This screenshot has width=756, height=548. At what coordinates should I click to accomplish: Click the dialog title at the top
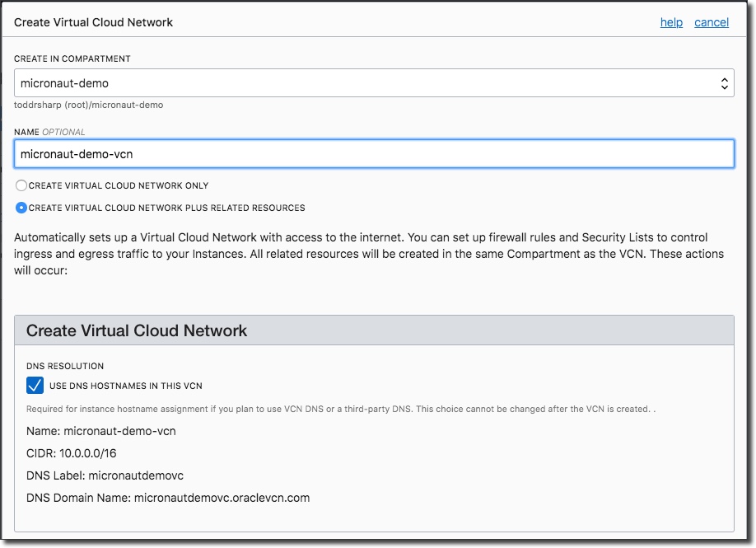point(94,22)
